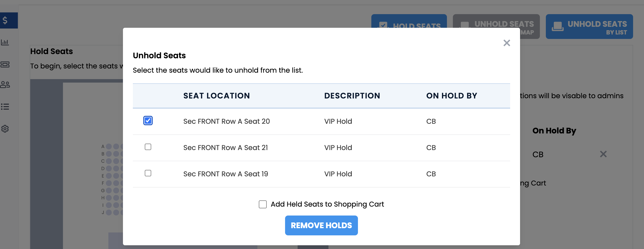Enable Add Held Seats to Shopping Cart

click(x=263, y=204)
